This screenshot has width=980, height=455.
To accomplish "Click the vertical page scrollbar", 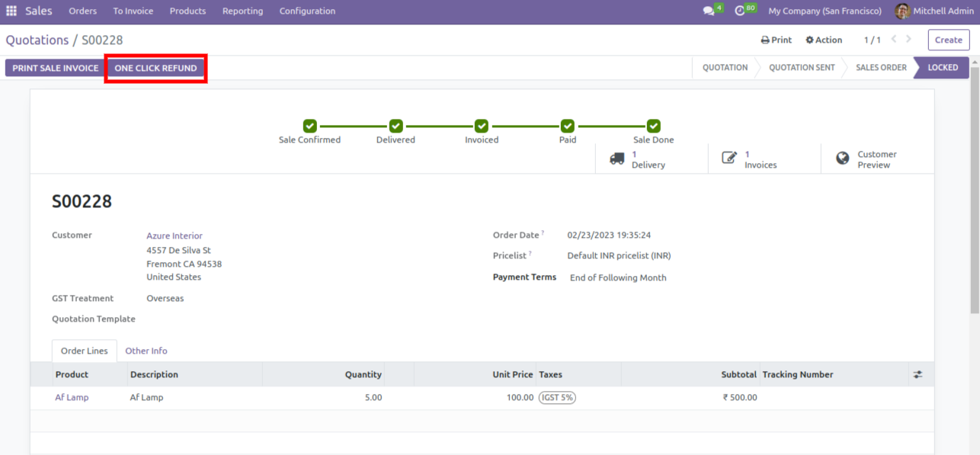I will point(975,198).
